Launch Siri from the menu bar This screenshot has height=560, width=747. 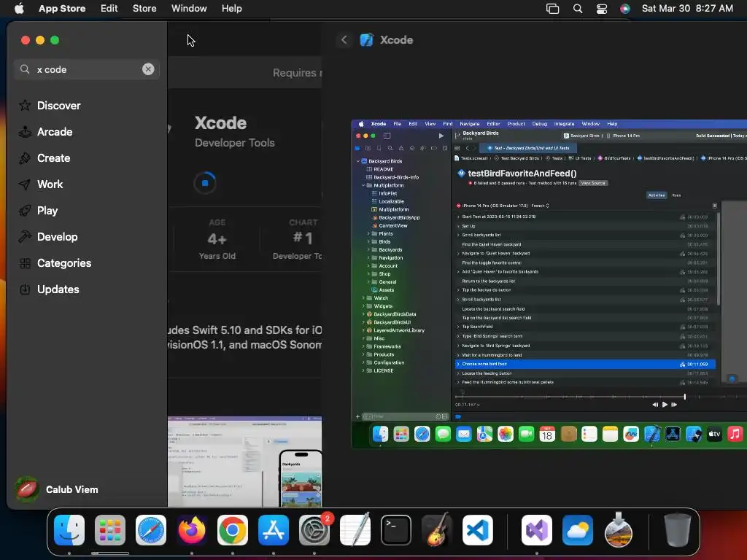pyautogui.click(x=625, y=9)
